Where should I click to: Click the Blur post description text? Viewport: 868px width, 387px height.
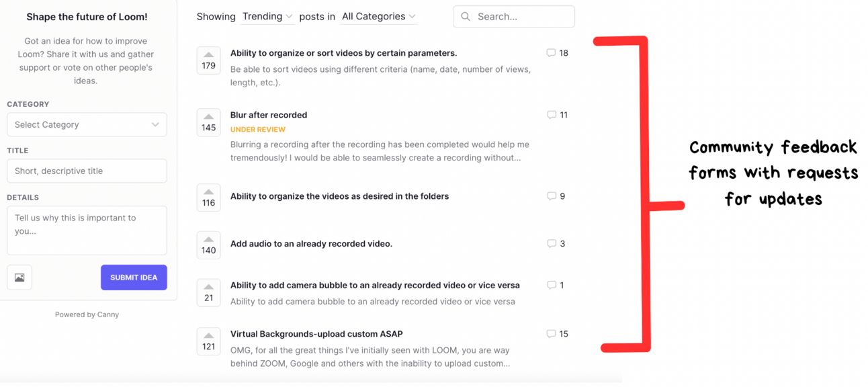(380, 151)
